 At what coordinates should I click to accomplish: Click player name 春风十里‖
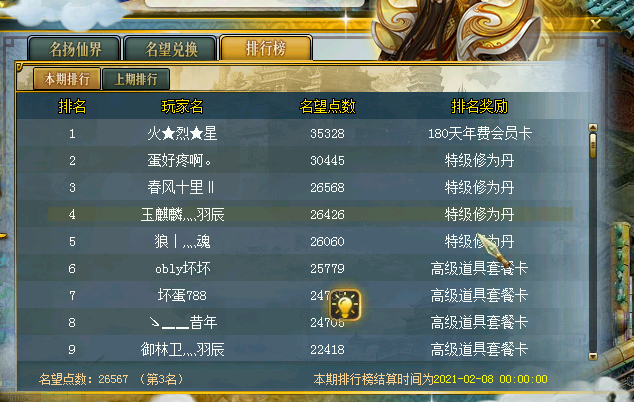click(180, 187)
